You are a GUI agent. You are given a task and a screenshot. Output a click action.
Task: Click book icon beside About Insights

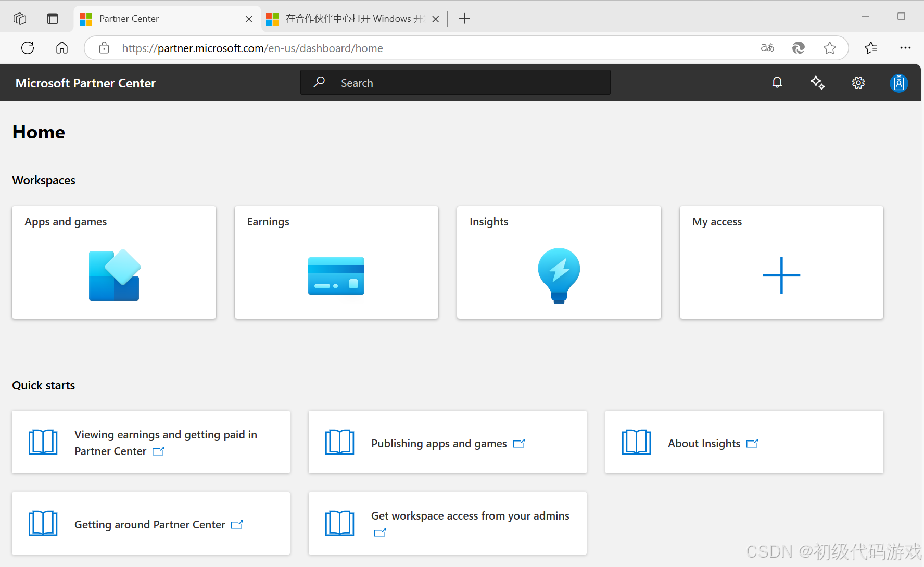pos(636,442)
